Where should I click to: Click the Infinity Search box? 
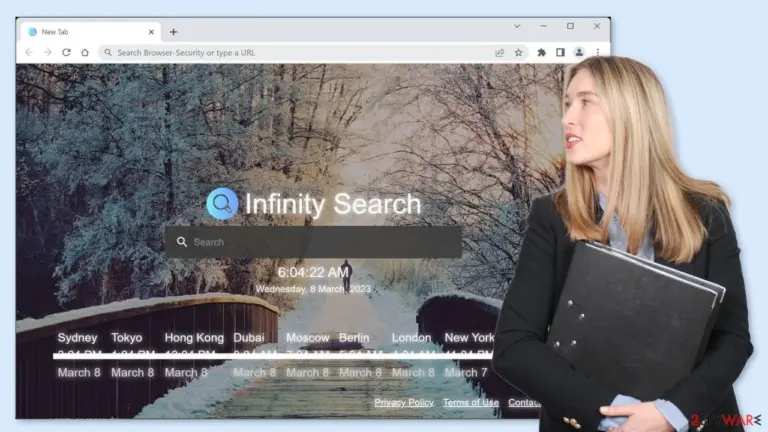click(313, 242)
